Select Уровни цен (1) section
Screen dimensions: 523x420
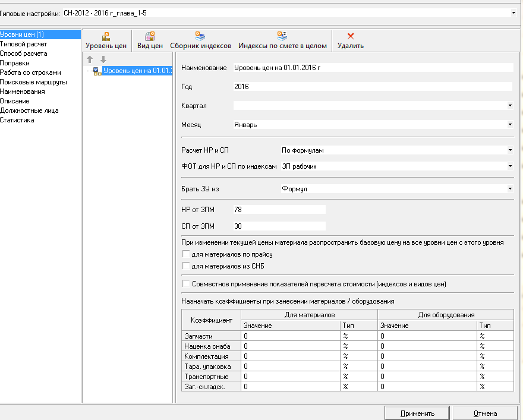[40, 34]
